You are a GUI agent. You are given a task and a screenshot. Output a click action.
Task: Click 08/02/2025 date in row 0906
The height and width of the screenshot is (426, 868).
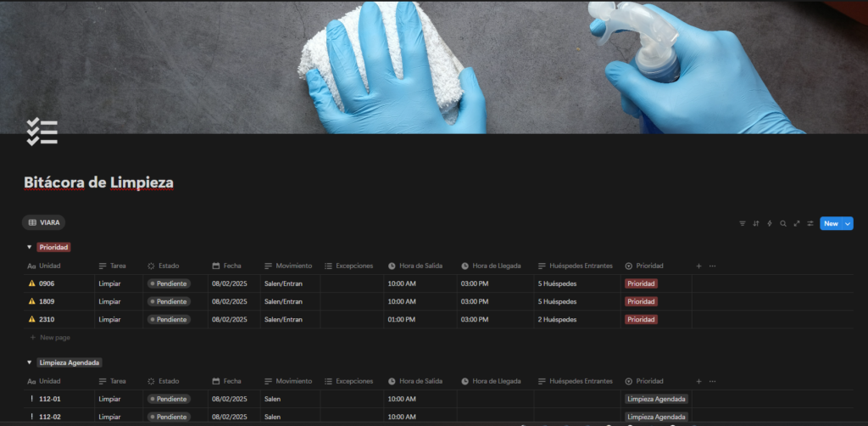tap(229, 283)
